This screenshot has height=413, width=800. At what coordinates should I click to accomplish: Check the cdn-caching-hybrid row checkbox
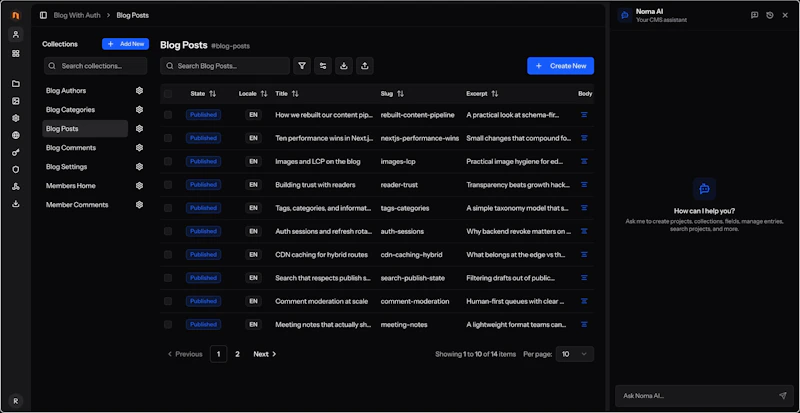[168, 255]
